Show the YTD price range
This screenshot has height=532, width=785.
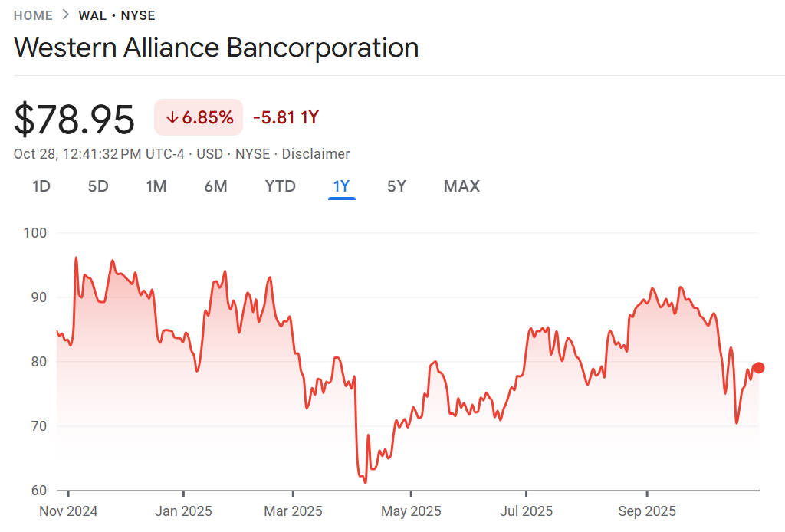click(x=280, y=186)
